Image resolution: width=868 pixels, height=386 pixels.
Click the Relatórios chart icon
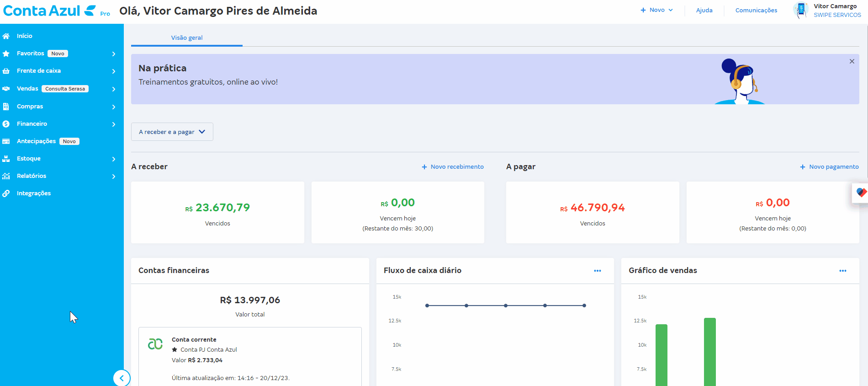click(6, 176)
